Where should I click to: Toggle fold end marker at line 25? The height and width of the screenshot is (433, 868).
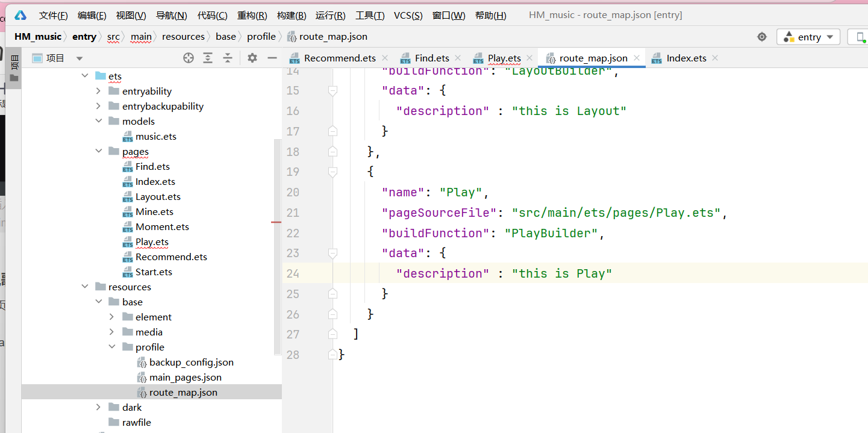pos(333,293)
